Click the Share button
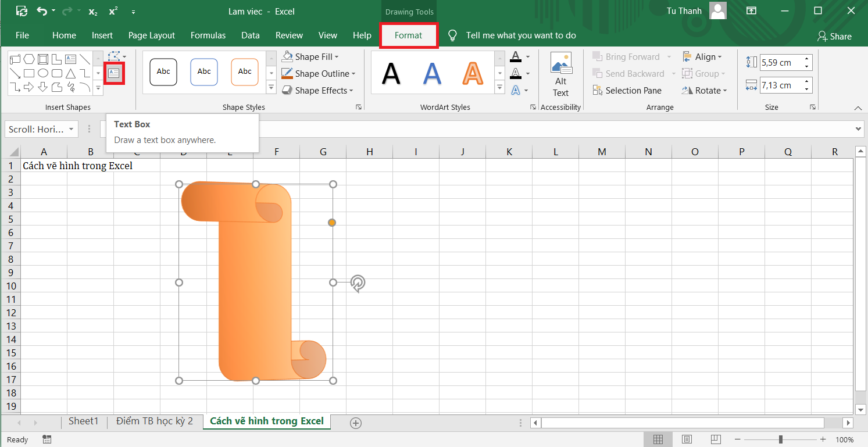Screen dimensions: 868x447 pos(834,36)
